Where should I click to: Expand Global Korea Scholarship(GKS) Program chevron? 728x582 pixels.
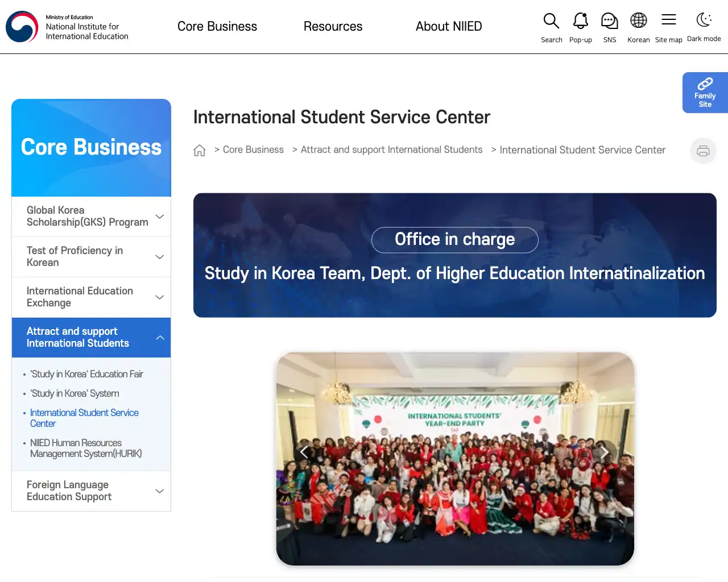click(160, 217)
